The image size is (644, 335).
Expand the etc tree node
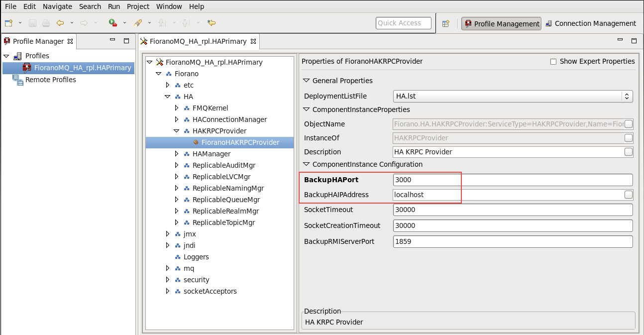[x=168, y=85]
